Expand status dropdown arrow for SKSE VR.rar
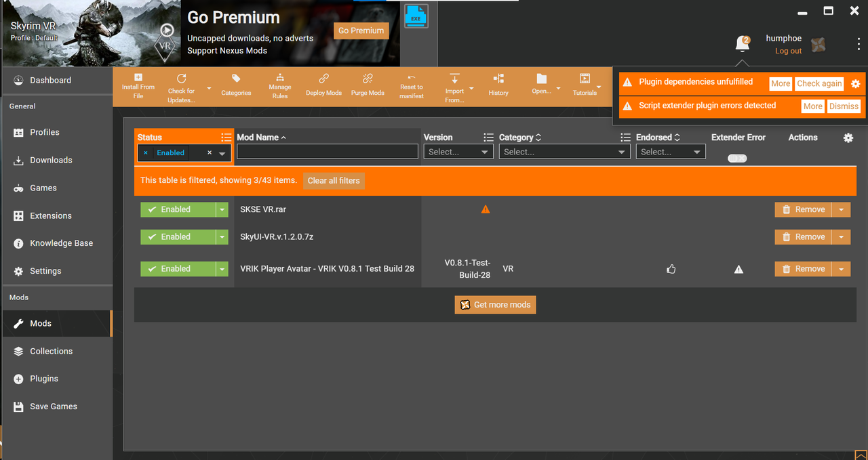Screen dimensions: 868x460 point(222,209)
